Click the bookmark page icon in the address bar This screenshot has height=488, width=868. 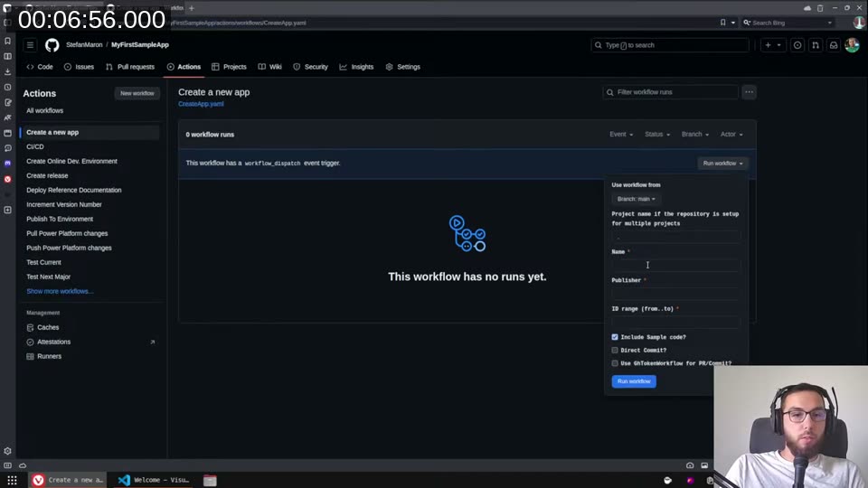(x=723, y=23)
